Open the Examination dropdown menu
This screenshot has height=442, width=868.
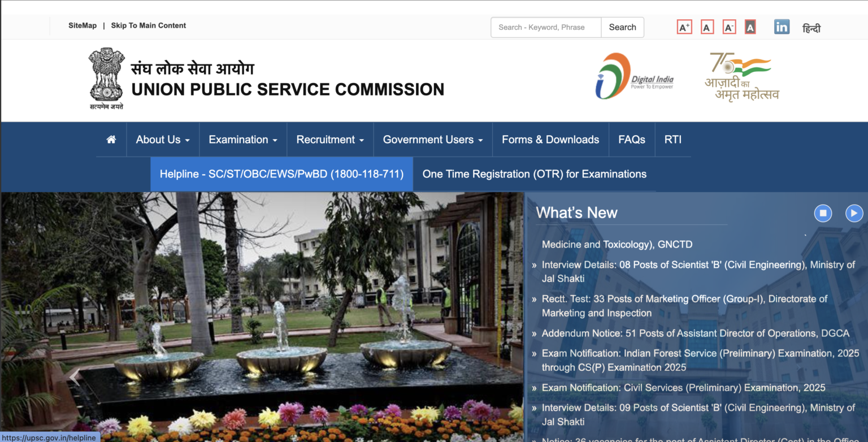242,139
